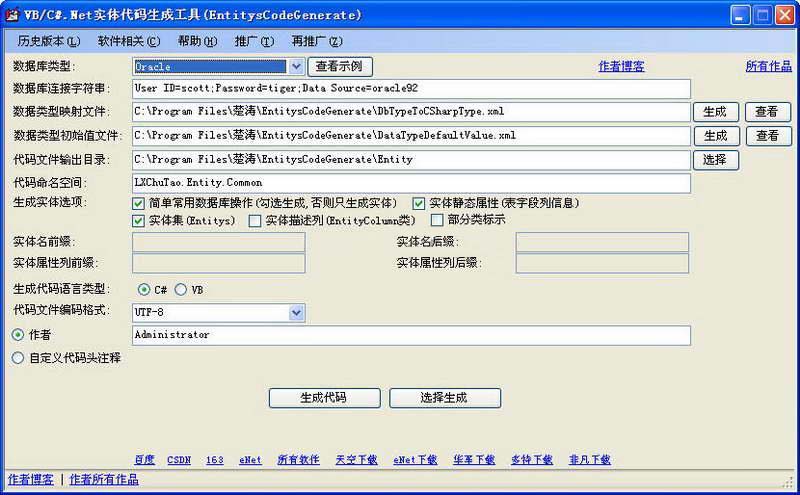Viewport: 800px width, 495px height.
Task: Open the 帮助 menu
Action: coord(197,41)
